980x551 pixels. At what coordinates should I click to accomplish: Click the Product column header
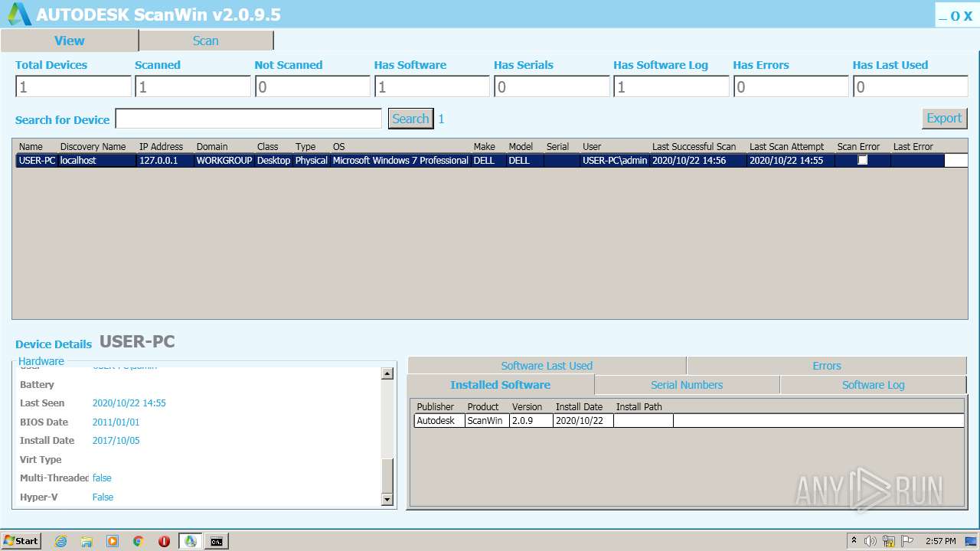482,406
